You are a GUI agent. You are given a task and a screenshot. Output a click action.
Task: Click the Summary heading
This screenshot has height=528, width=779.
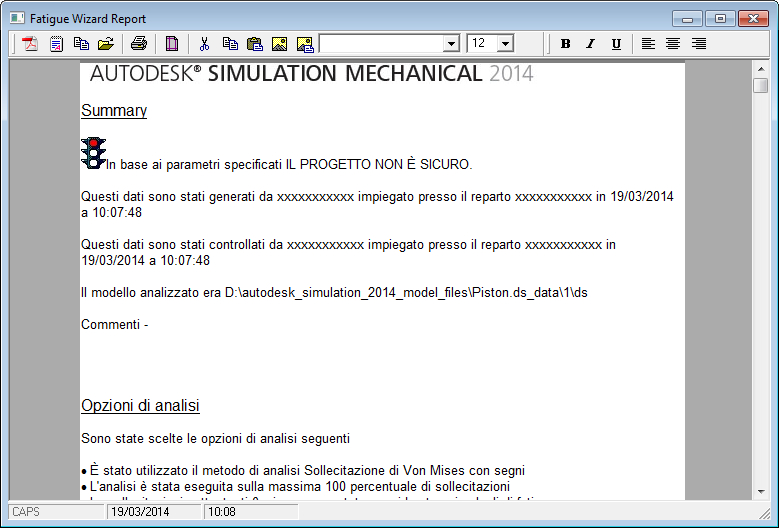[114, 110]
